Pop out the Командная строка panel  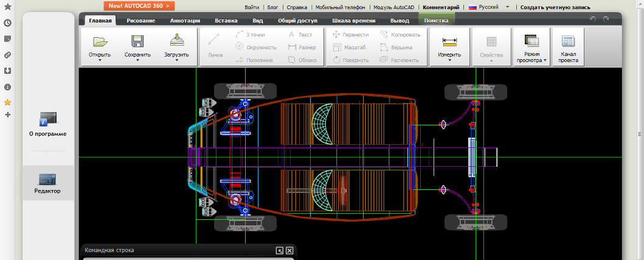tap(280, 250)
